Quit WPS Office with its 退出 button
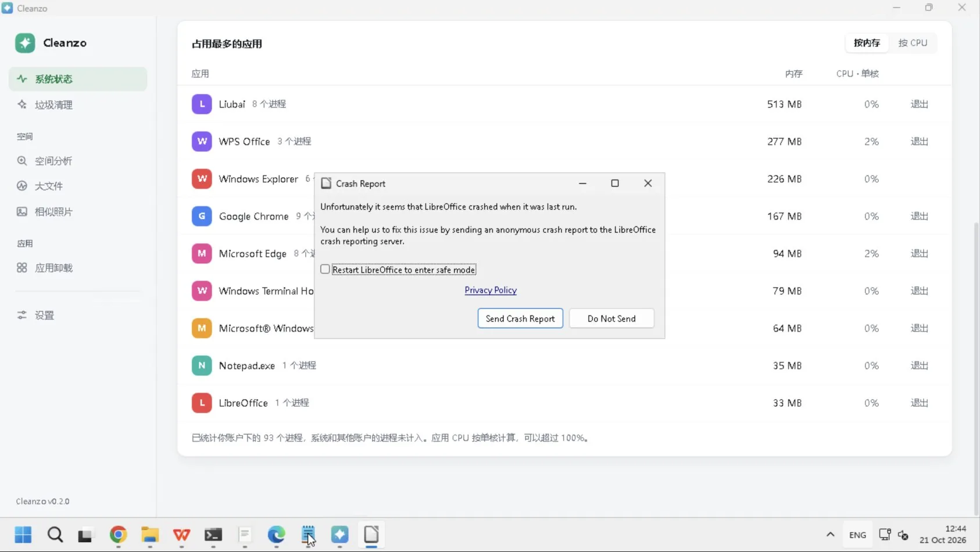 919,141
